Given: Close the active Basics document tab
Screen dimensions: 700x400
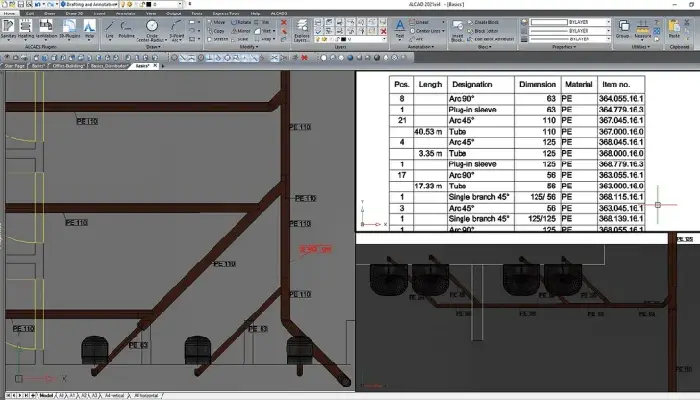Looking at the screenshot, I should click(155, 66).
